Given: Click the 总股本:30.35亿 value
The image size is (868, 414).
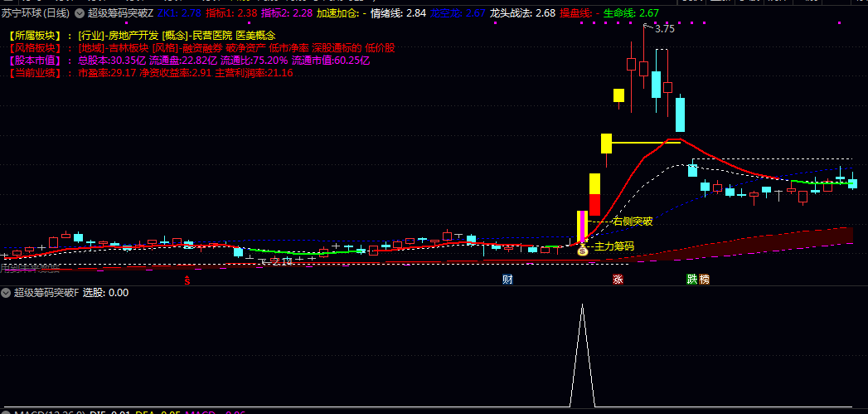Looking at the screenshot, I should [x=113, y=61].
